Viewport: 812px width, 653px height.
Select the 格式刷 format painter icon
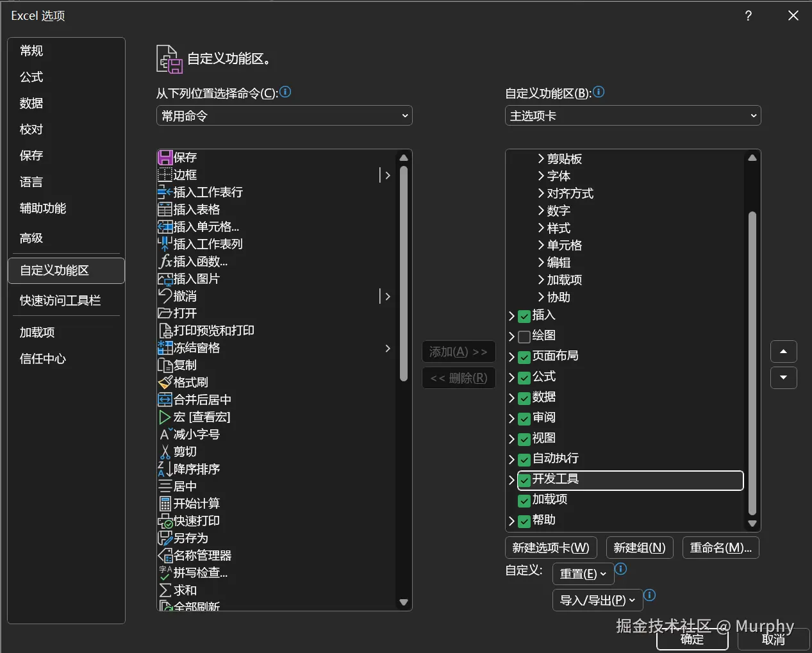pyautogui.click(x=165, y=383)
